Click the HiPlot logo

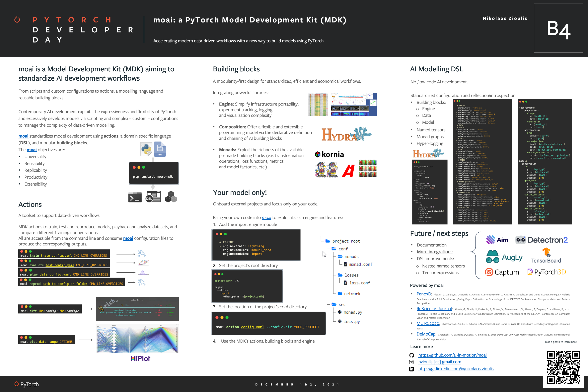click(140, 358)
